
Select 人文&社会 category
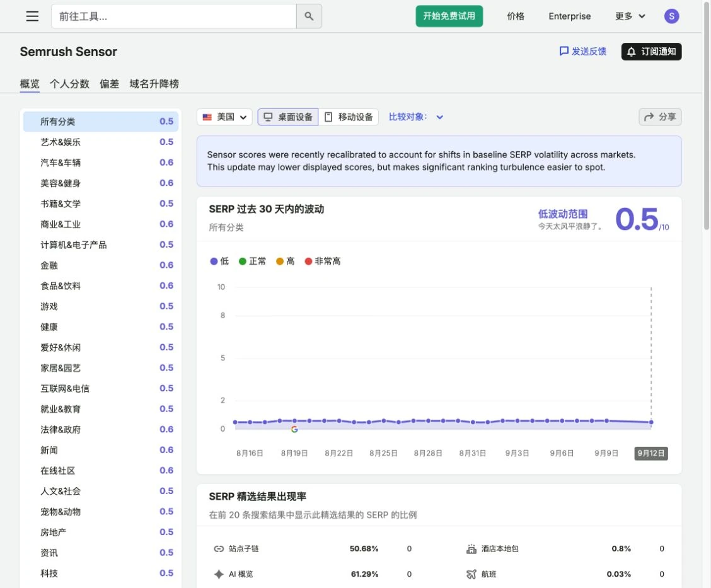pyautogui.click(x=101, y=491)
